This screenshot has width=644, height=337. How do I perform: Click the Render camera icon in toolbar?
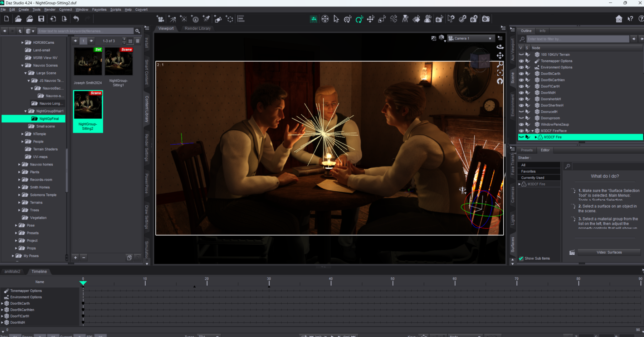coord(486,19)
